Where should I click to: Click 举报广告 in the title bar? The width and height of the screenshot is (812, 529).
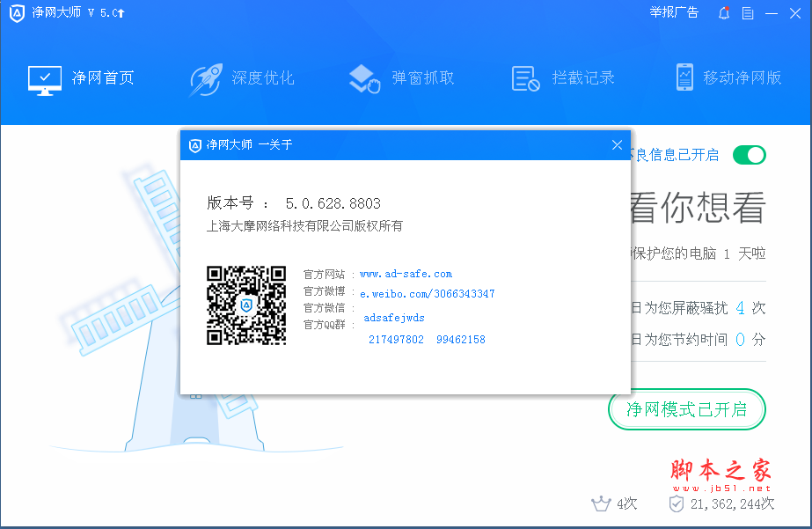click(674, 12)
